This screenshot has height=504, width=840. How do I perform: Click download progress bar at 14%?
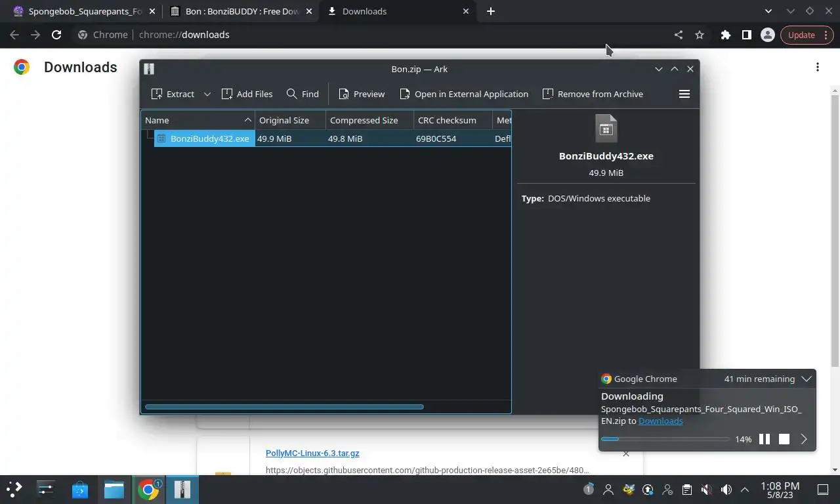pyautogui.click(x=665, y=439)
